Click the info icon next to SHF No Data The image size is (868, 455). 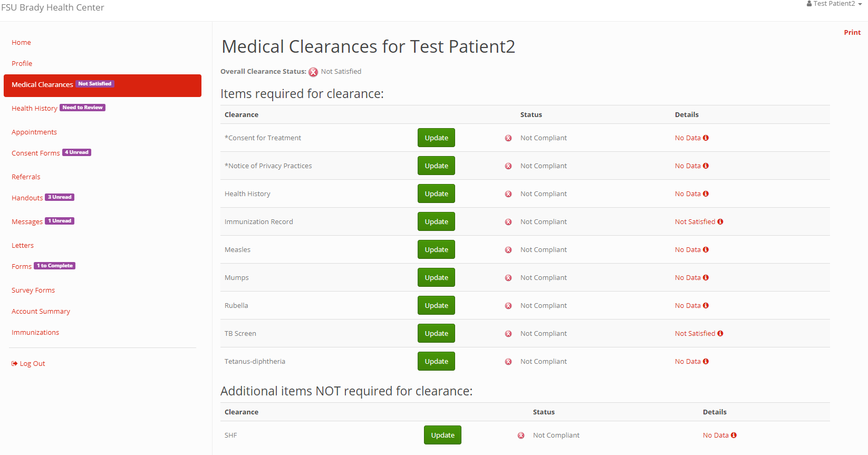pyautogui.click(x=734, y=435)
